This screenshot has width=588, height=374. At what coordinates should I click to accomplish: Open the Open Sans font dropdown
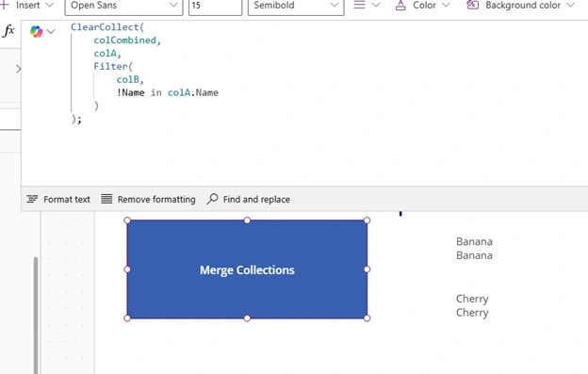click(x=123, y=6)
